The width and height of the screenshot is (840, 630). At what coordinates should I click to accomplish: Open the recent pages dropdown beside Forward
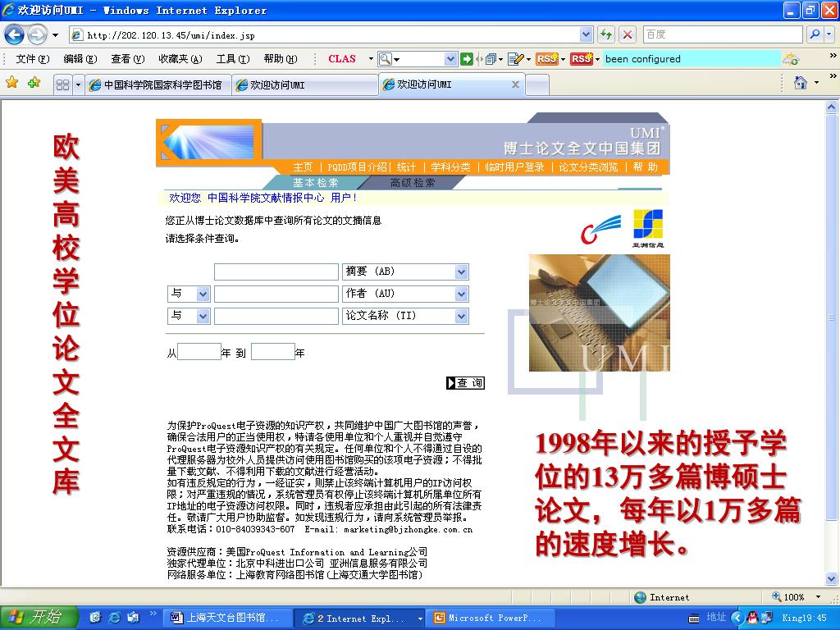(x=55, y=35)
